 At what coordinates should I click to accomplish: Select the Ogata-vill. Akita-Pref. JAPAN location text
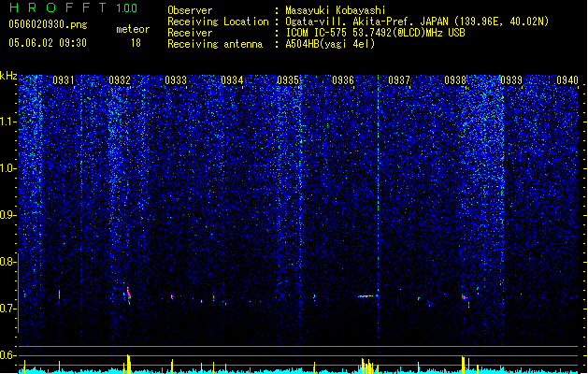(417, 22)
